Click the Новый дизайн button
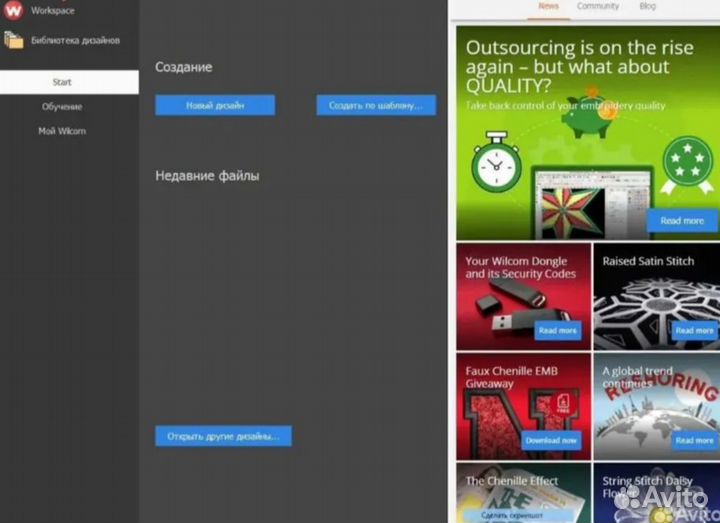The image size is (720, 523). [215, 105]
